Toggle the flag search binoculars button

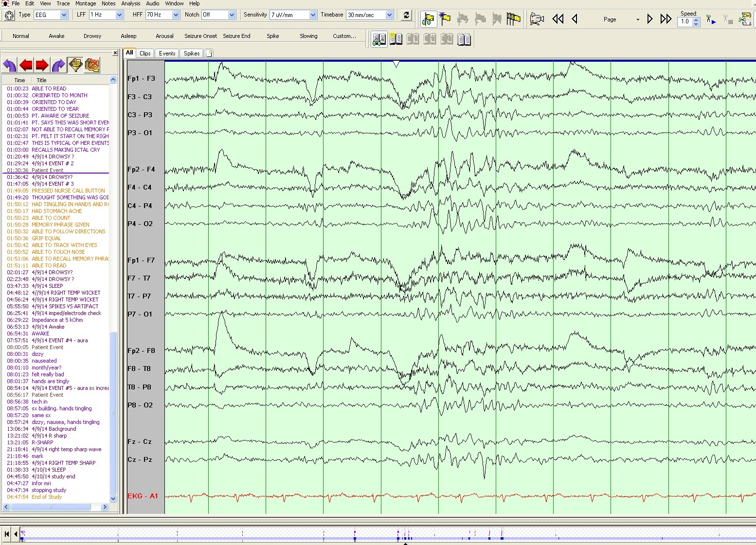428,19
